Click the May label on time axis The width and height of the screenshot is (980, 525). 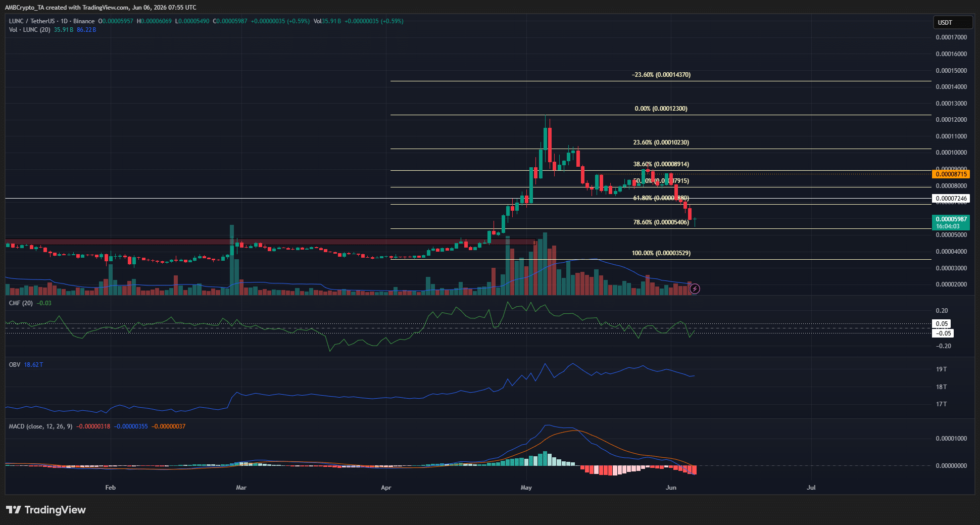[526, 488]
